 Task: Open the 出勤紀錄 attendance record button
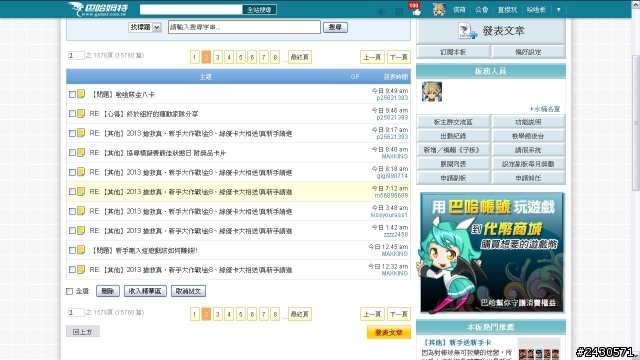[453, 136]
